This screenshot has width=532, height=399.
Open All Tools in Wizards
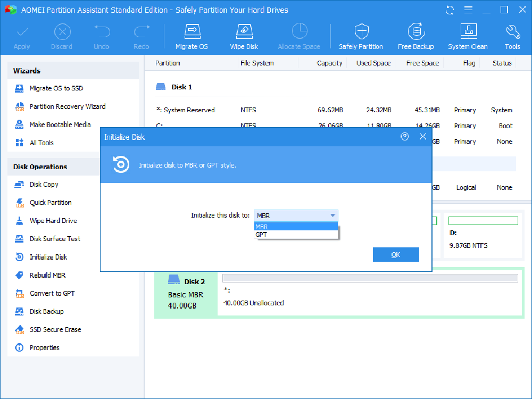(34, 143)
